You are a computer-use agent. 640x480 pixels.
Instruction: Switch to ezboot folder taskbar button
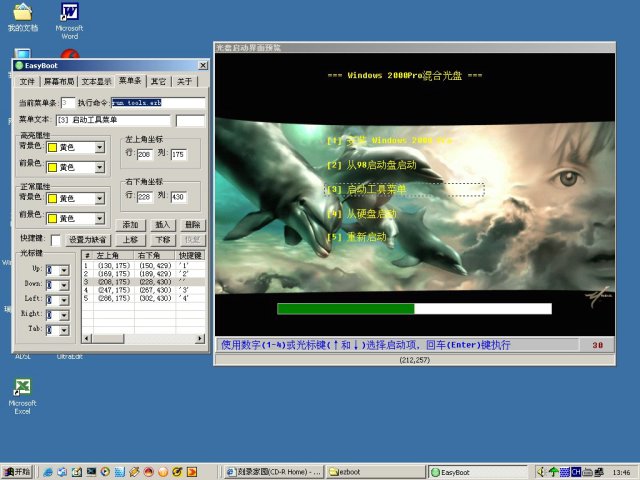coord(376,472)
